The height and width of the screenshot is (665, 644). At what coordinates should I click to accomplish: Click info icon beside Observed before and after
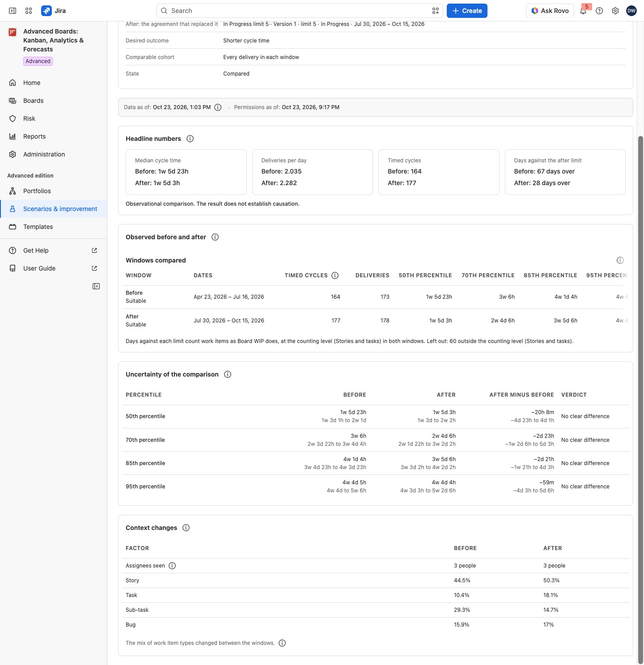[x=215, y=237]
